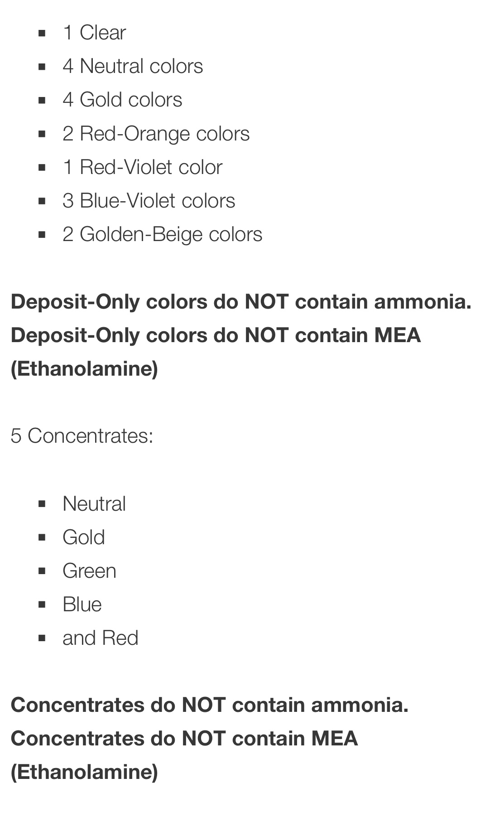Tap the "3 Blue-Violet colors" item
The width and height of the screenshot is (504, 817).
point(149,201)
